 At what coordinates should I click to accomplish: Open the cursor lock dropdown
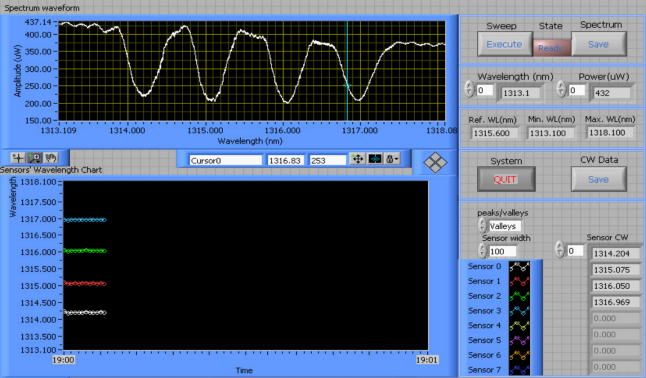click(x=392, y=159)
